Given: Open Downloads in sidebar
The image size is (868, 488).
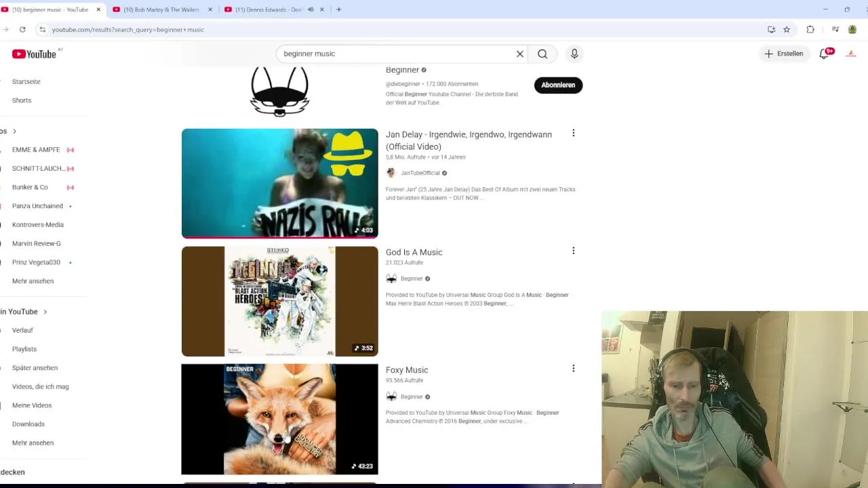Looking at the screenshot, I should [28, 424].
